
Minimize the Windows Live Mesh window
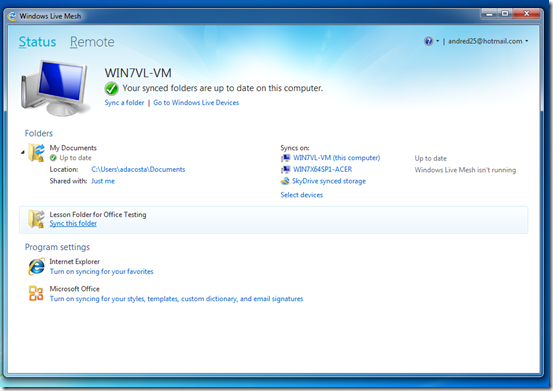pos(489,14)
